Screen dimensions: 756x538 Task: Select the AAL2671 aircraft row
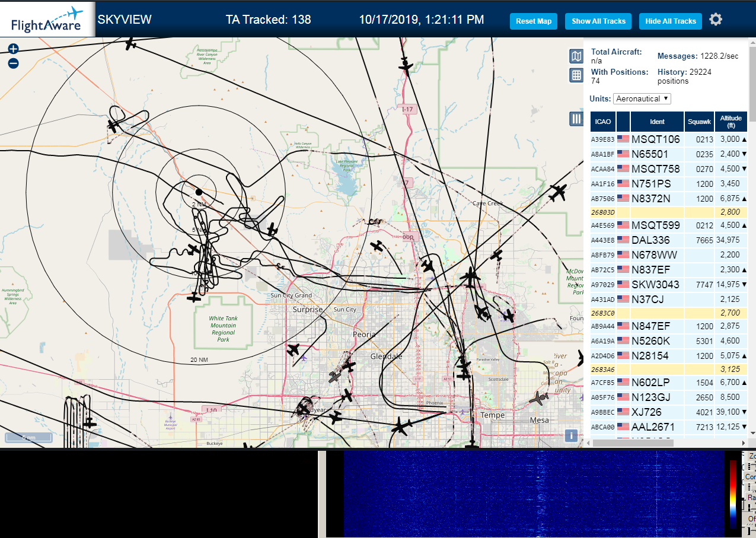(669, 427)
